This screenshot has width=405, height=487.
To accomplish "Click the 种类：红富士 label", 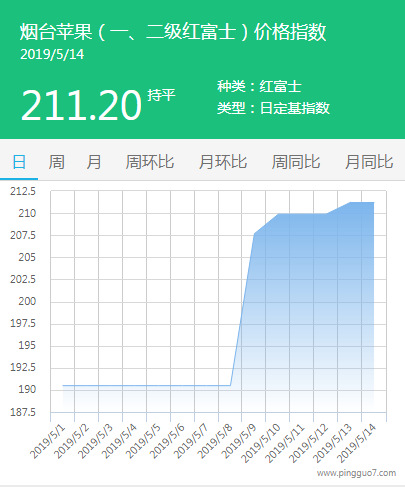I will pyautogui.click(x=259, y=86).
